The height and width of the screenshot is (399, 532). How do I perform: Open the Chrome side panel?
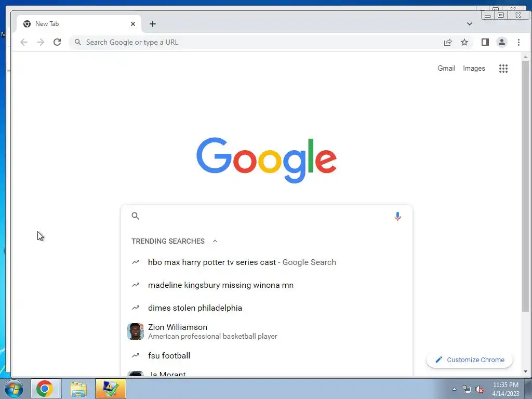click(485, 42)
